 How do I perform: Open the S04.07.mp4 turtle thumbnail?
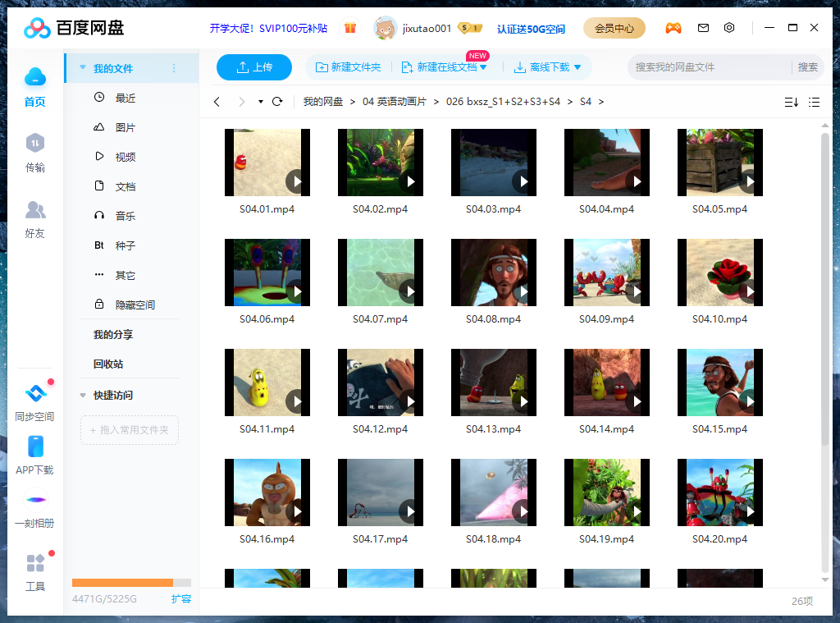pyautogui.click(x=380, y=273)
